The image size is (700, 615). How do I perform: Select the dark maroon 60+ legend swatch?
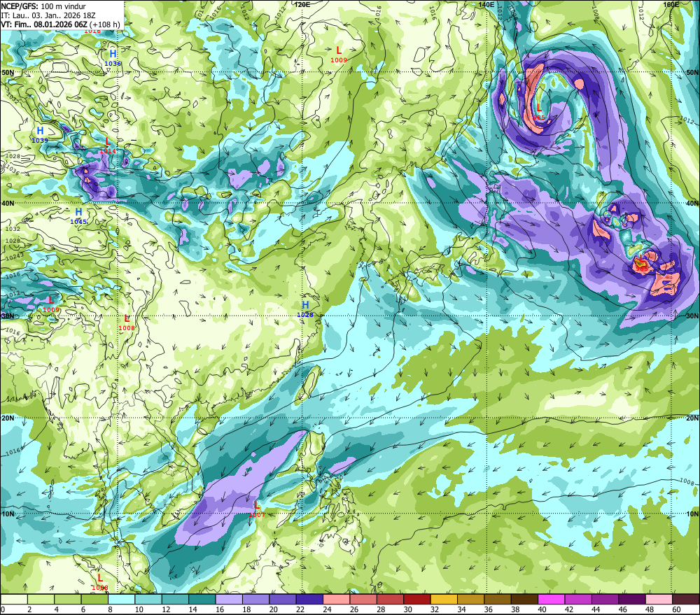686,599
